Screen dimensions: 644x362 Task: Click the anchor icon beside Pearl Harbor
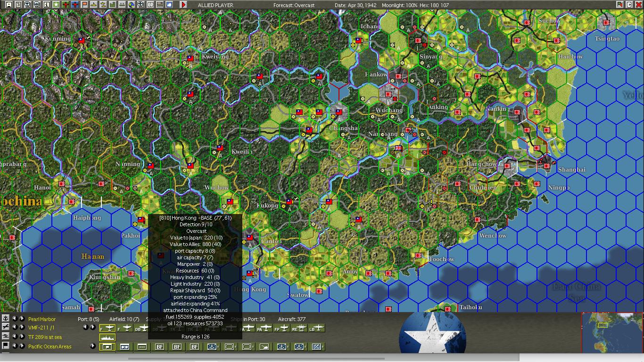click(6, 319)
